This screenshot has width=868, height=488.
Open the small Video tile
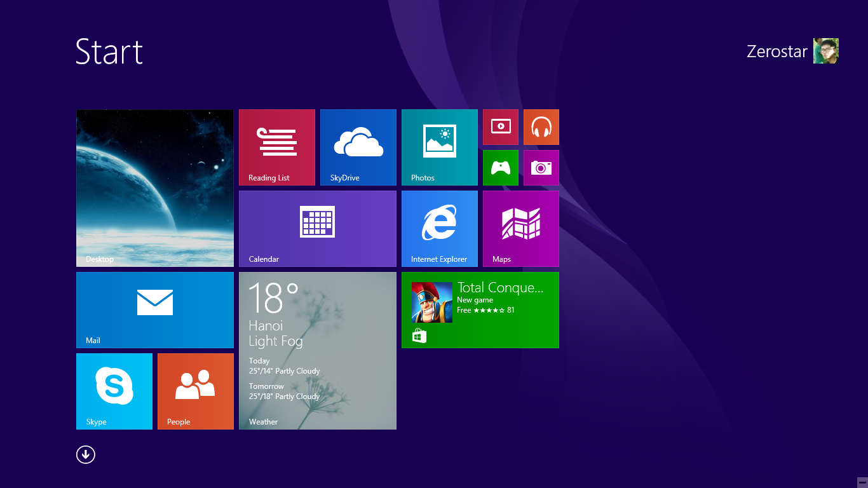coord(501,127)
